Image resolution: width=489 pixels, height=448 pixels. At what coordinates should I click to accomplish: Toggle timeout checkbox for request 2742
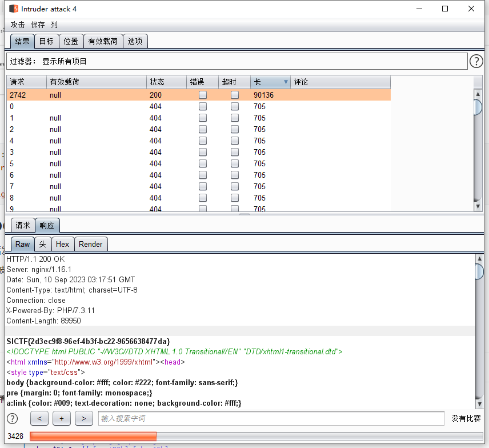(235, 95)
